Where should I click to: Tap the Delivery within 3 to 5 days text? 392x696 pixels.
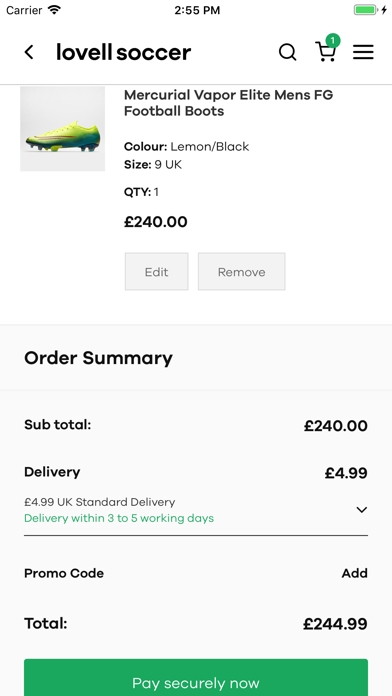tap(119, 518)
